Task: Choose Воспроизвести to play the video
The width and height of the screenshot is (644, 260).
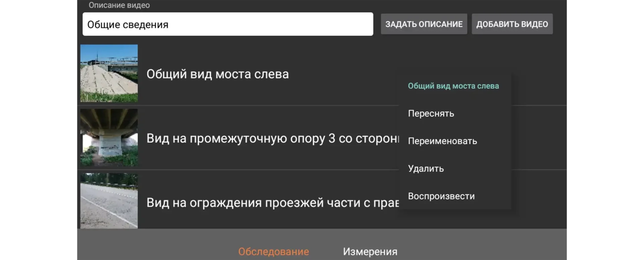Action: coord(441,196)
